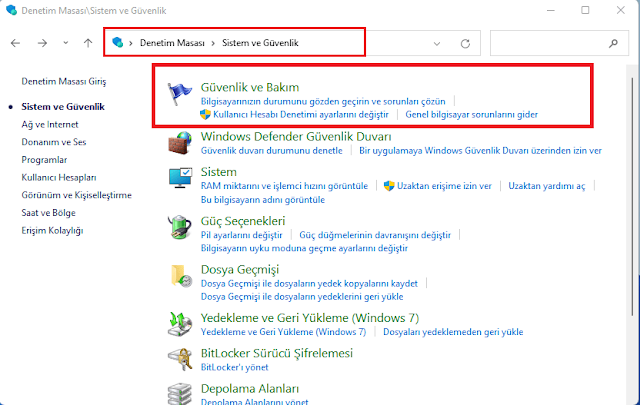This screenshot has height=405, width=640.
Task: Click the BitLocker key and drive icon
Action: click(180, 359)
